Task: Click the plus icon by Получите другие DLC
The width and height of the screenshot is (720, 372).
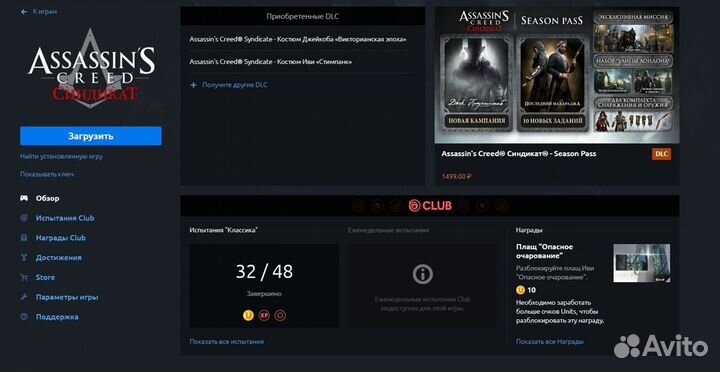Action: (x=193, y=85)
